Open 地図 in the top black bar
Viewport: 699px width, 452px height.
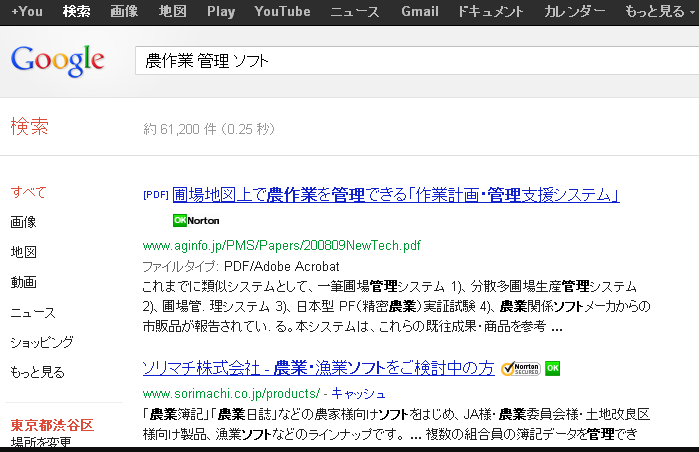click(173, 12)
